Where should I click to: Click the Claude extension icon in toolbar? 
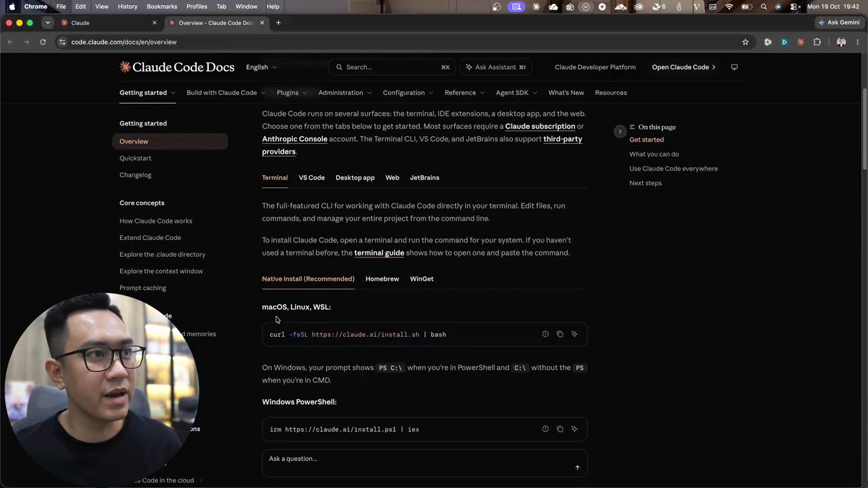pyautogui.click(x=801, y=42)
